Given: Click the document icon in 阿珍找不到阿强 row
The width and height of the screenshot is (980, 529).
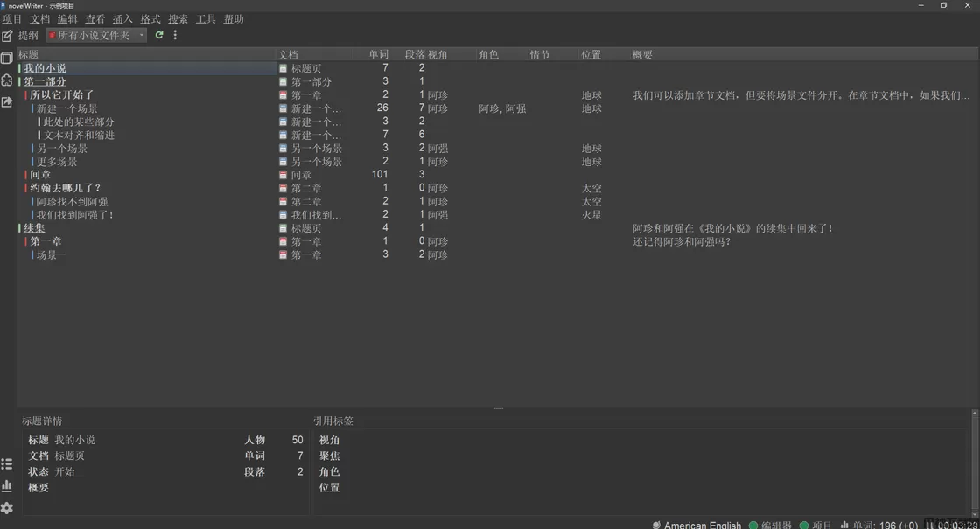Looking at the screenshot, I should point(283,202).
